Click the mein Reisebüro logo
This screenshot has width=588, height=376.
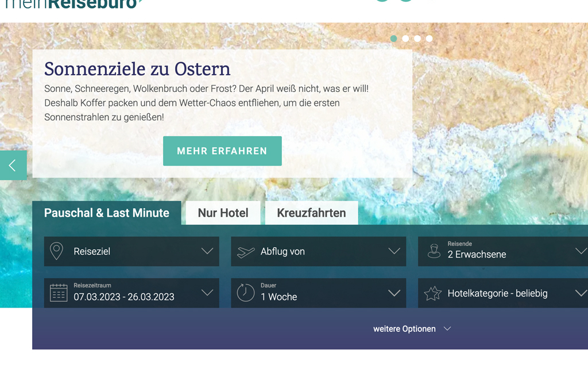coord(73,5)
